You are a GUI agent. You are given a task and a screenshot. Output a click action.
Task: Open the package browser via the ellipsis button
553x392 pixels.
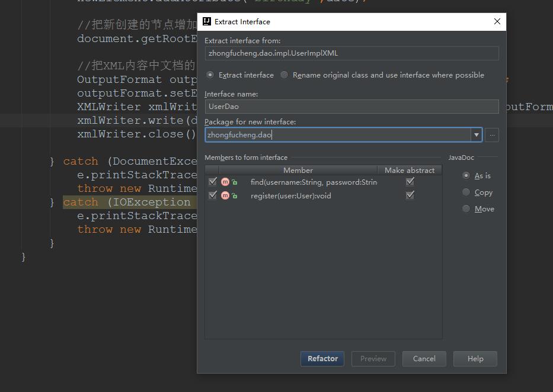pos(491,135)
